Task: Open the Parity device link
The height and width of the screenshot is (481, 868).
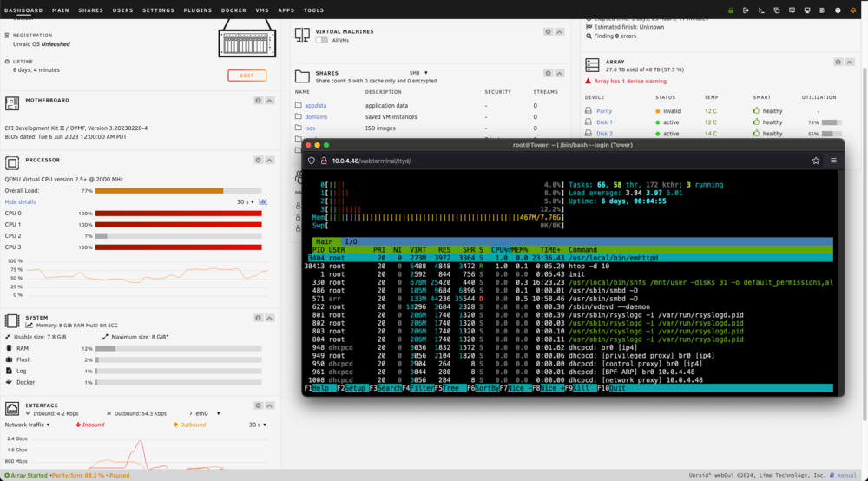Action: click(604, 111)
